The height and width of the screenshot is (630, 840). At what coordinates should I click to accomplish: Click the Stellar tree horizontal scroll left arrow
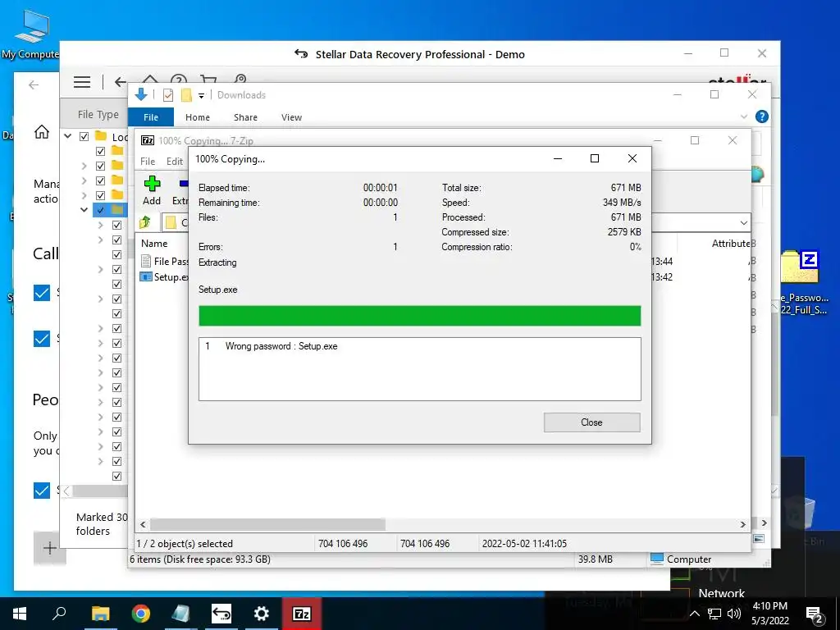66,491
